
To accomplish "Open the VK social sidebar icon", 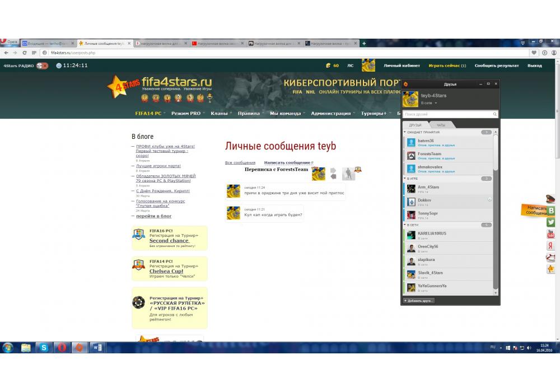I will coord(551,211).
